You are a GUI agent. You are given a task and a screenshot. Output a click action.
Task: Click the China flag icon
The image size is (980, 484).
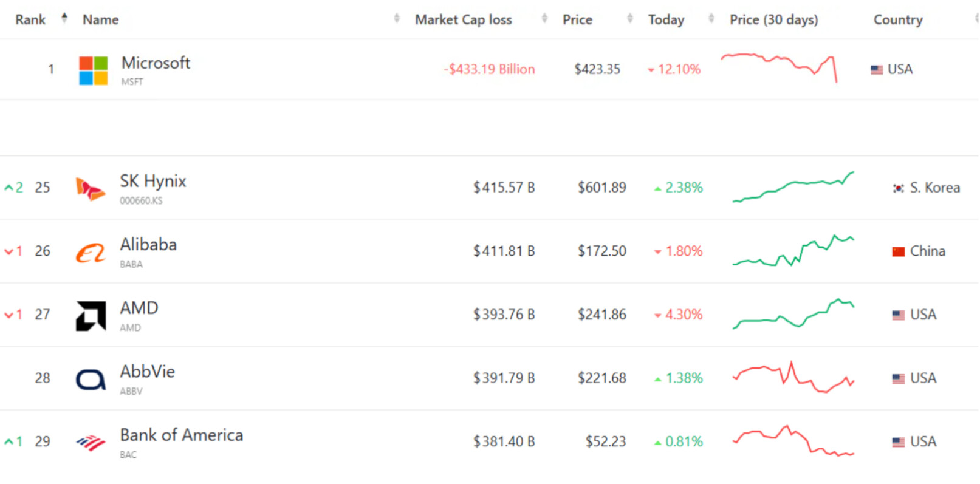tap(898, 251)
